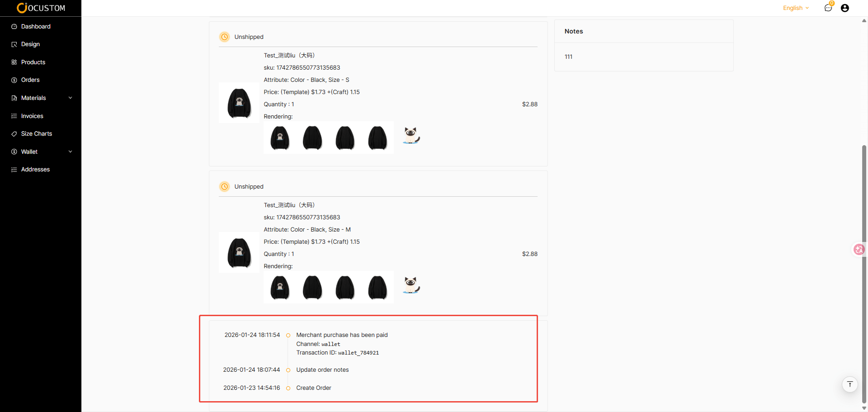Click the back-to-top arrow button

[849, 384]
